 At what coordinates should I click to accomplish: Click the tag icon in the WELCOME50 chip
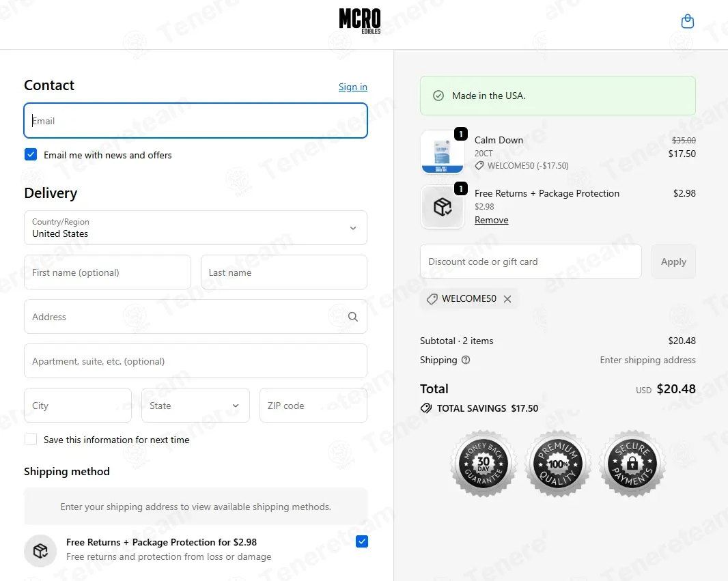(x=432, y=299)
